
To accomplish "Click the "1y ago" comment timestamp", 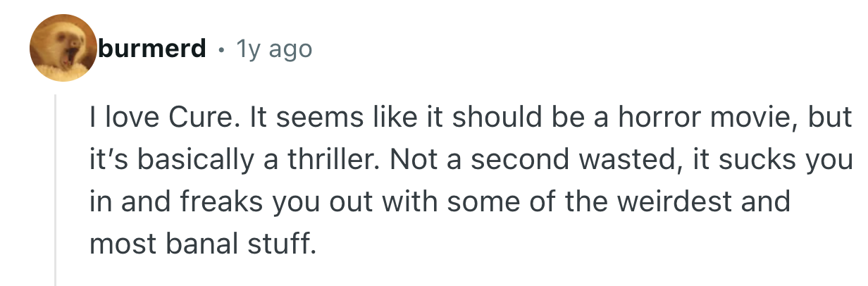I will 275,49.
